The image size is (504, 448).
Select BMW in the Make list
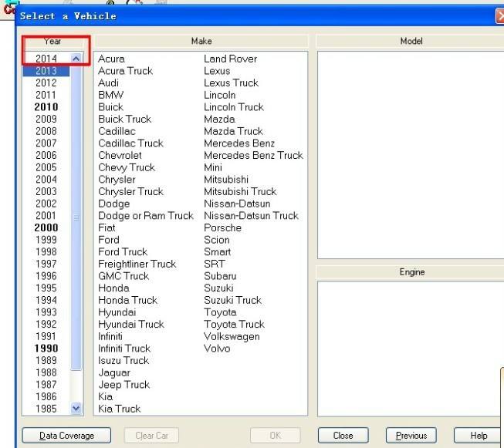(x=110, y=95)
